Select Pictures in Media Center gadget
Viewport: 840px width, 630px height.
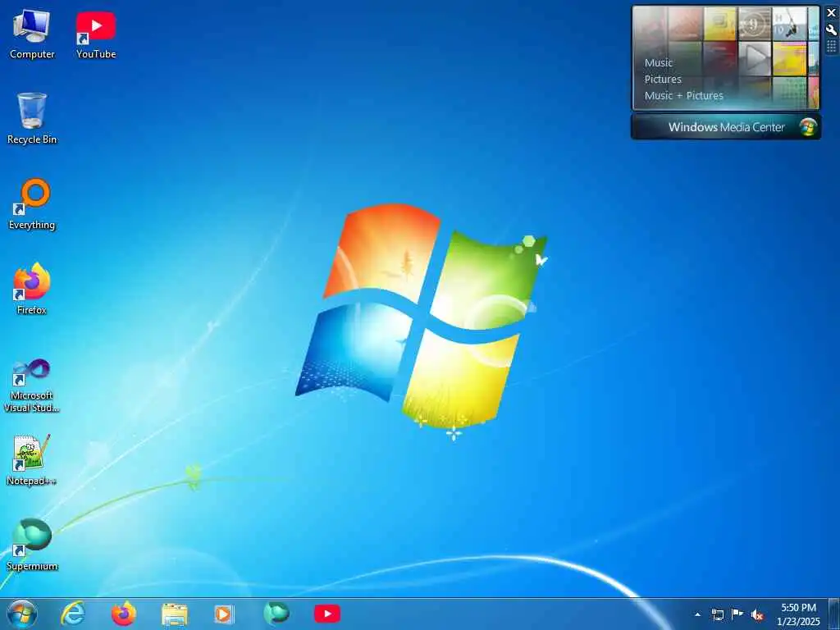coord(663,80)
